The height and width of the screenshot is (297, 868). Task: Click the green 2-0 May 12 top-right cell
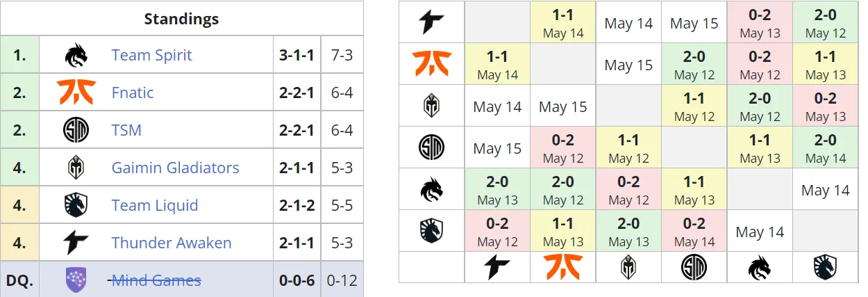(x=826, y=22)
